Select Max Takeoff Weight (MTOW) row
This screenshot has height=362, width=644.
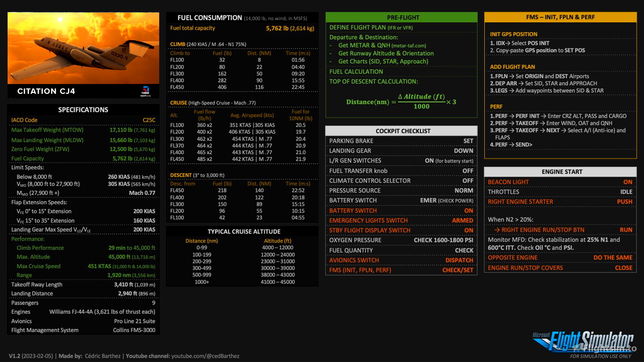(x=83, y=130)
